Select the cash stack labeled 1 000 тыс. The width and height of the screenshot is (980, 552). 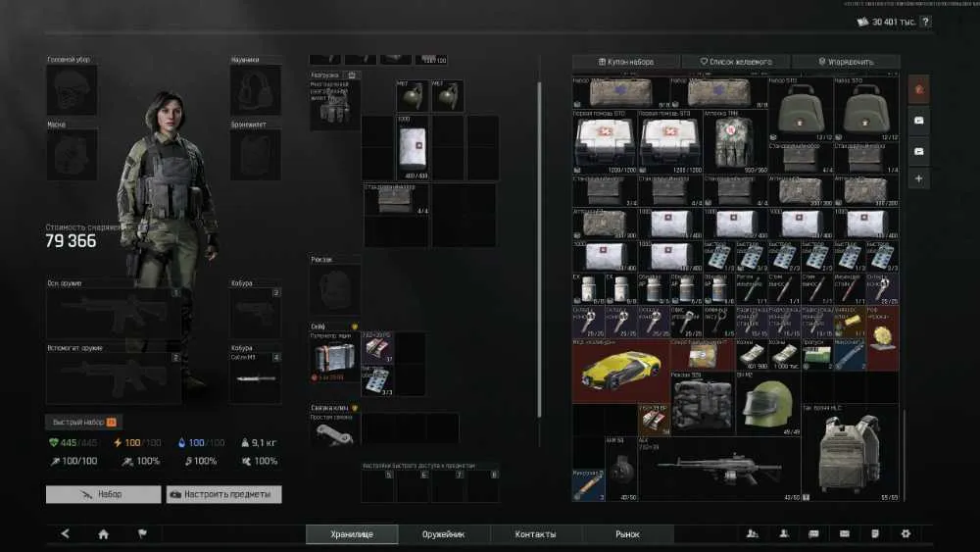tap(784, 355)
